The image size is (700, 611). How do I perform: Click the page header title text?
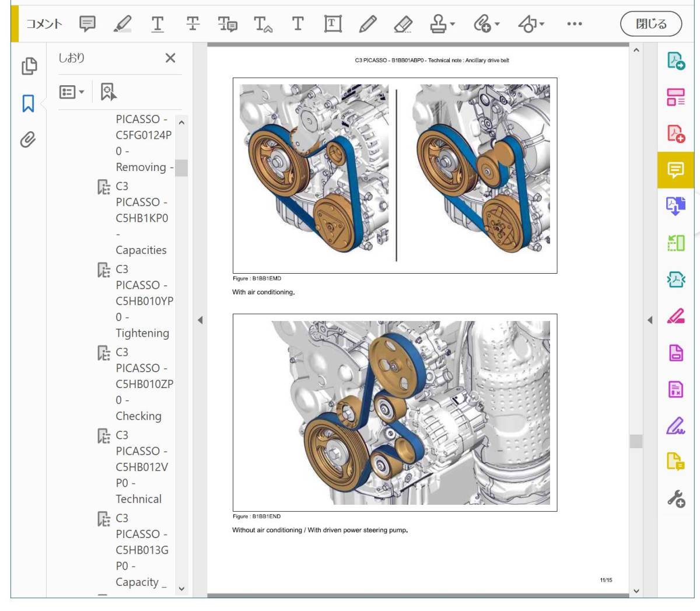[x=432, y=60]
